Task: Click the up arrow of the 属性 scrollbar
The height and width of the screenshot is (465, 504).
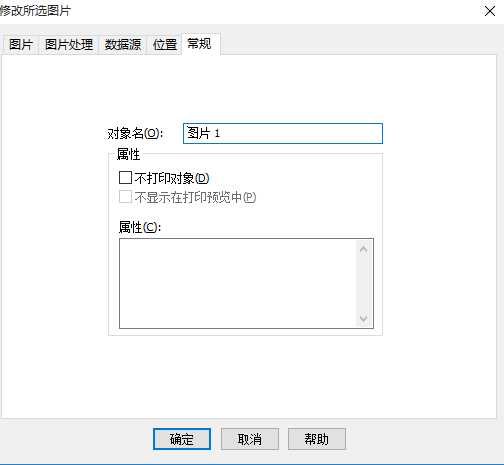Action: pos(364,250)
